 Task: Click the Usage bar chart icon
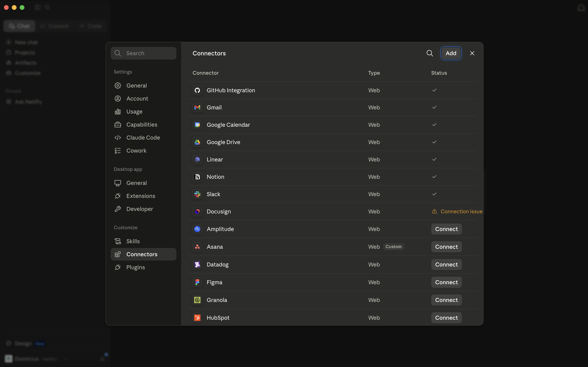pos(118,111)
